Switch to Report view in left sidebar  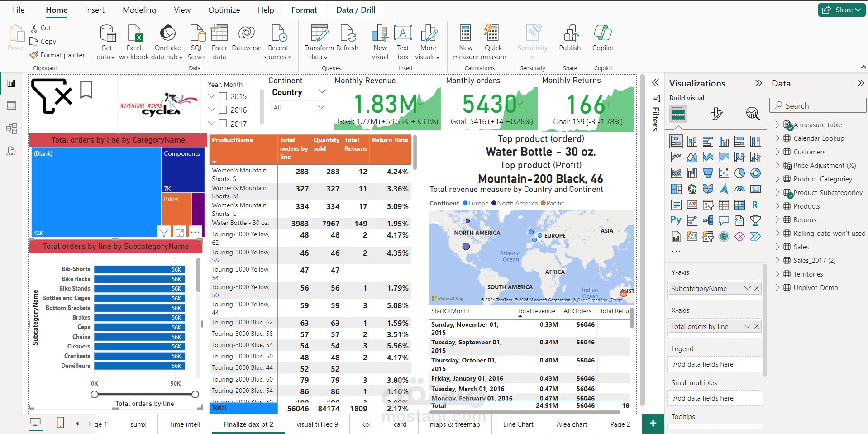click(12, 83)
